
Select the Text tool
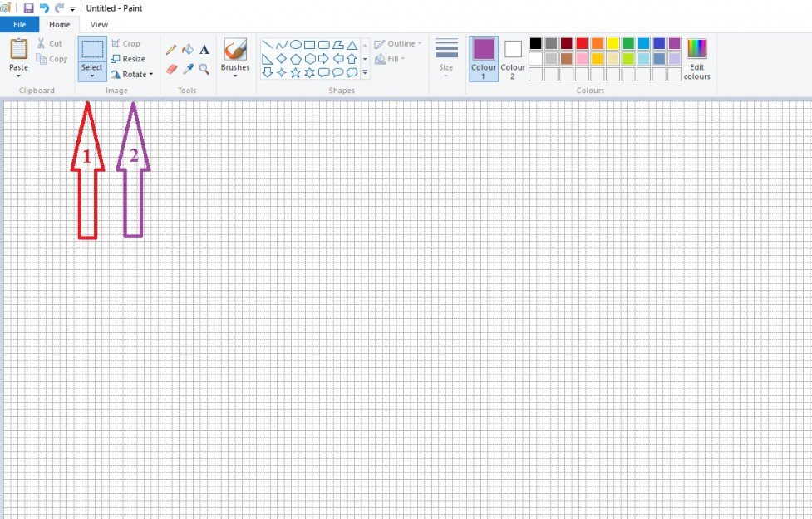[204, 50]
